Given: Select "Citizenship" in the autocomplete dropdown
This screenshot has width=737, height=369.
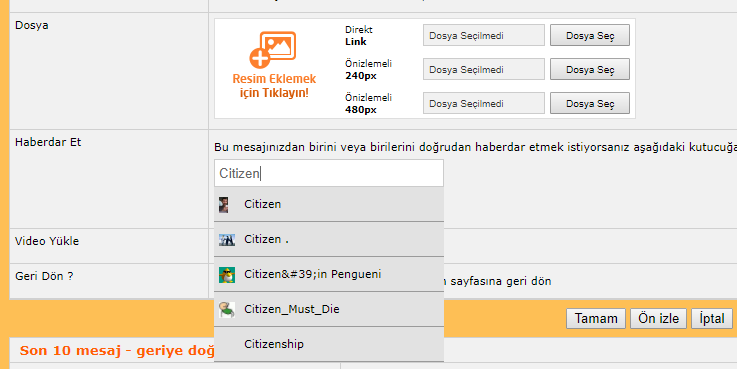Looking at the screenshot, I should pyautogui.click(x=329, y=344).
